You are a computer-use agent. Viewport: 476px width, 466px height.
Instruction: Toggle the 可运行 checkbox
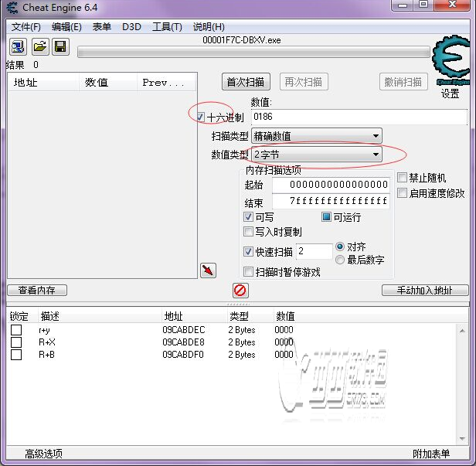point(326,216)
